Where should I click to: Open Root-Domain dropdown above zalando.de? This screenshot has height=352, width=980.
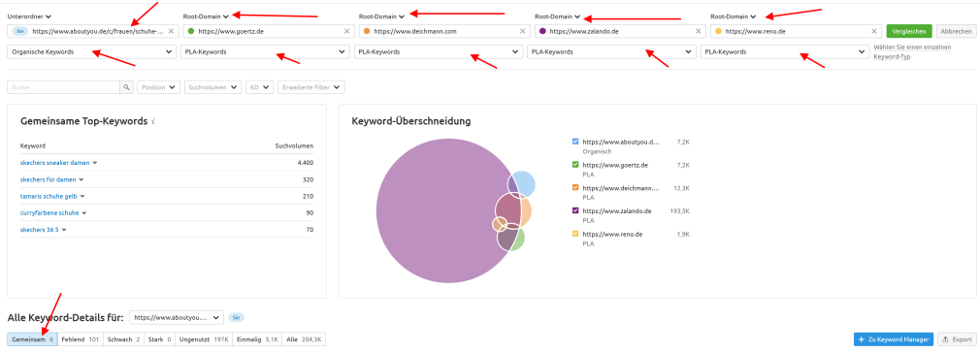(558, 16)
